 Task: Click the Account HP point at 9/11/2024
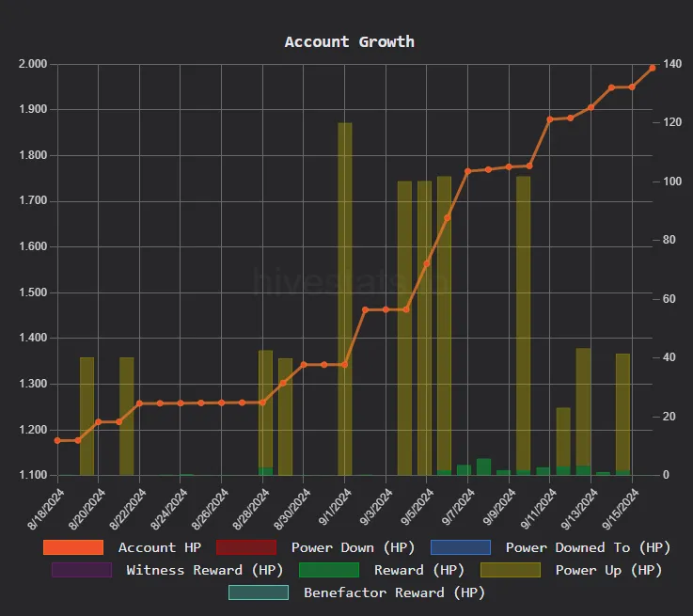click(550, 119)
